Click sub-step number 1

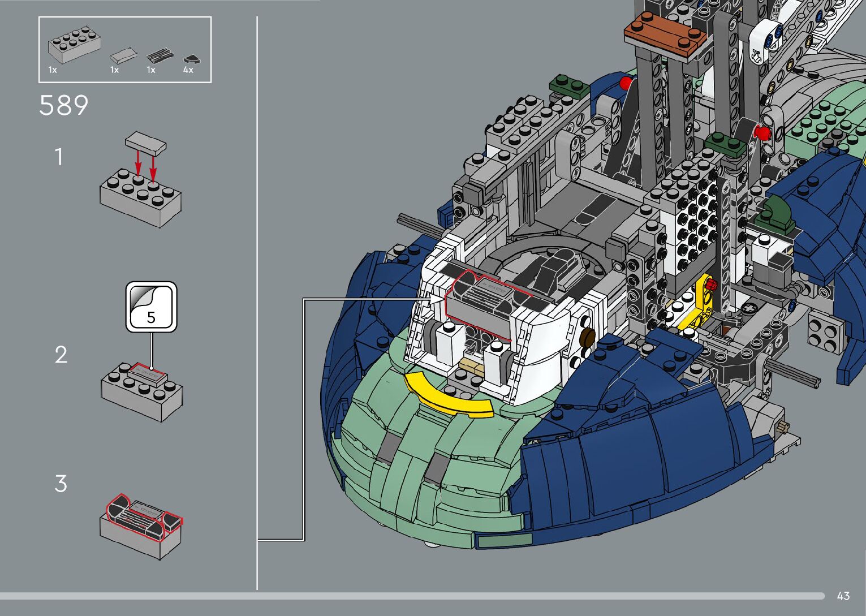click(x=59, y=157)
